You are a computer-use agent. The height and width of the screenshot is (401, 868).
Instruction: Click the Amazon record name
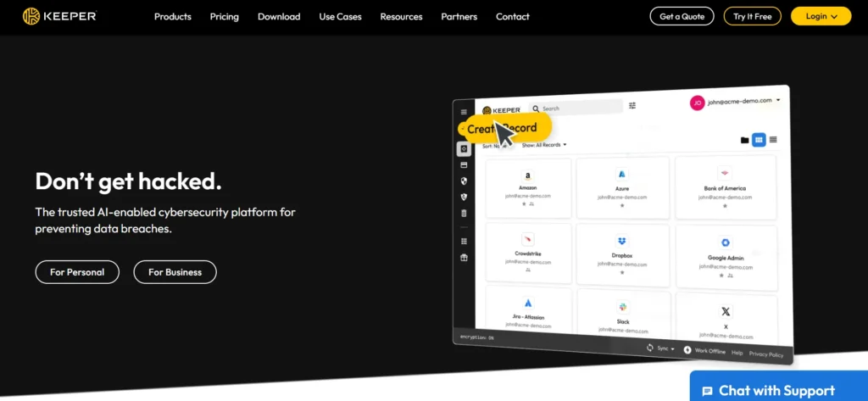(x=527, y=188)
